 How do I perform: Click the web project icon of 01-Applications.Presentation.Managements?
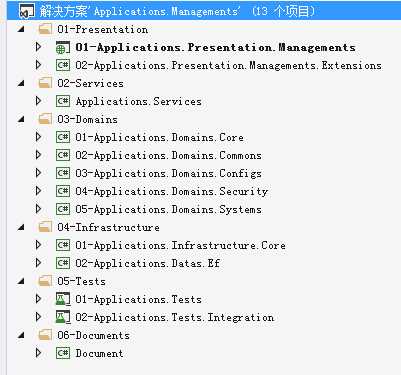click(63, 47)
